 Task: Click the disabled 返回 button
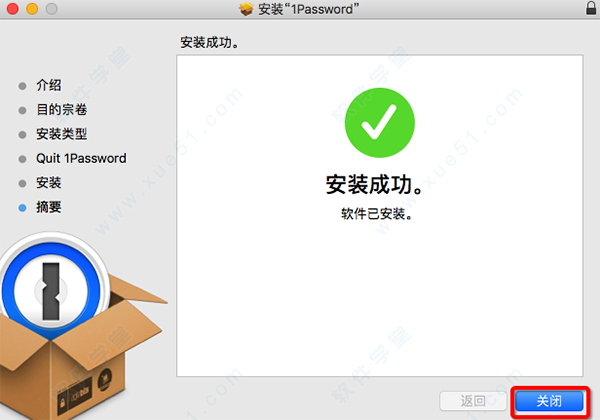[473, 401]
